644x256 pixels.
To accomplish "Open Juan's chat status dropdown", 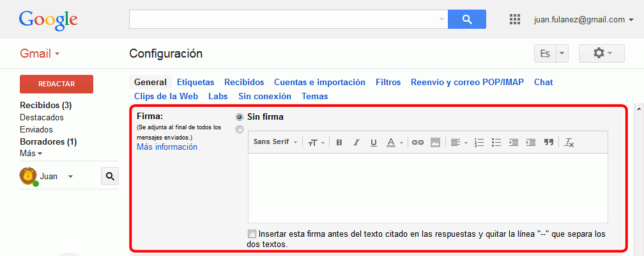I will tap(70, 177).
